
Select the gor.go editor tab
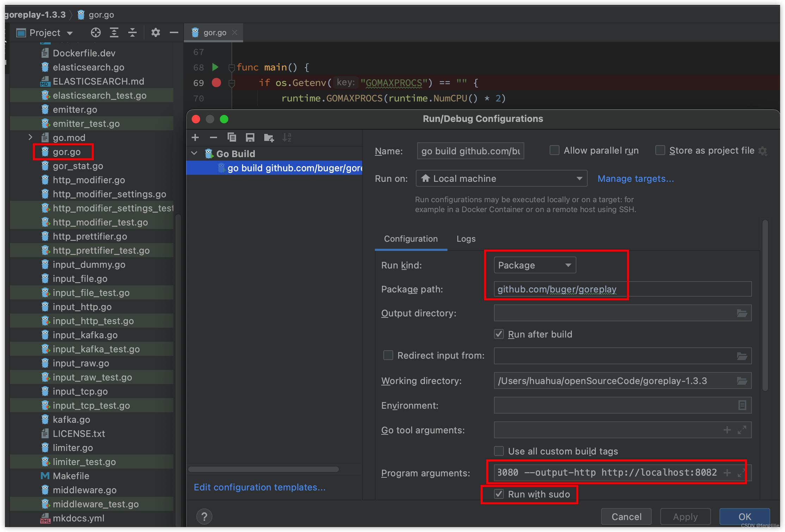point(214,33)
